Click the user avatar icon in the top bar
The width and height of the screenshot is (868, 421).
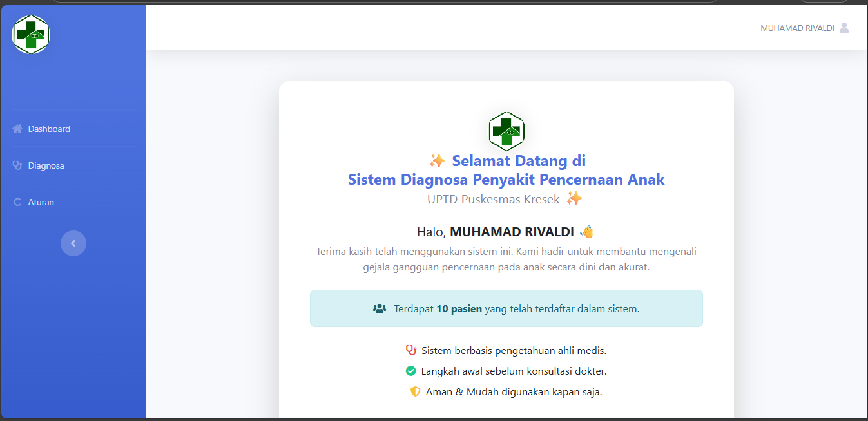coord(844,28)
